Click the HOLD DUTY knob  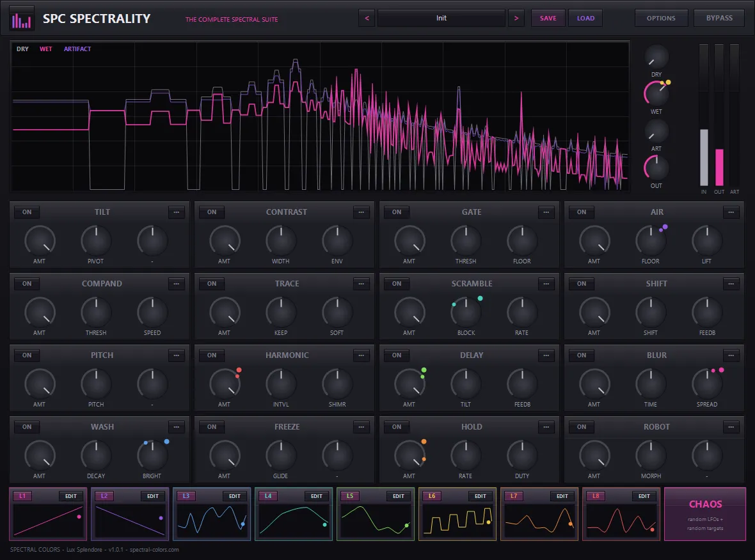click(523, 456)
